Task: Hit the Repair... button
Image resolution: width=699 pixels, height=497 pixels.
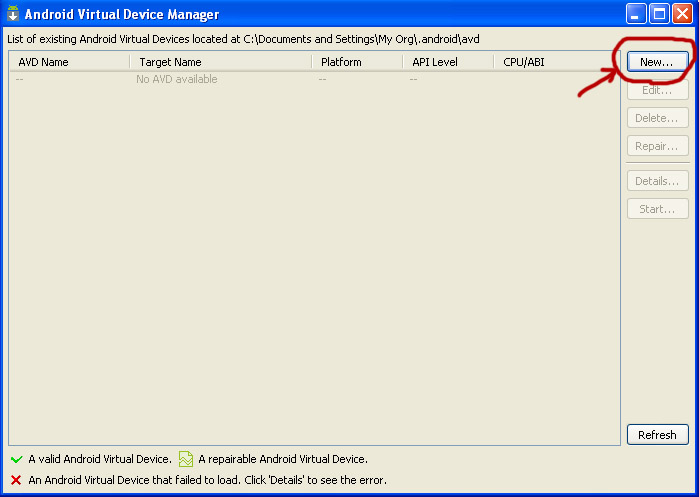Action: (657, 146)
